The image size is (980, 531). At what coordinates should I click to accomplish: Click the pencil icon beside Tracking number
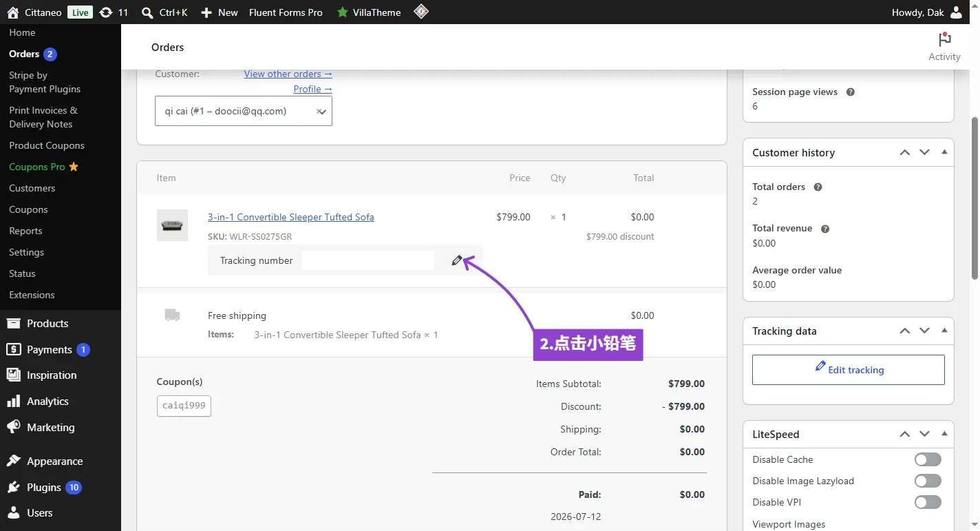457,260
